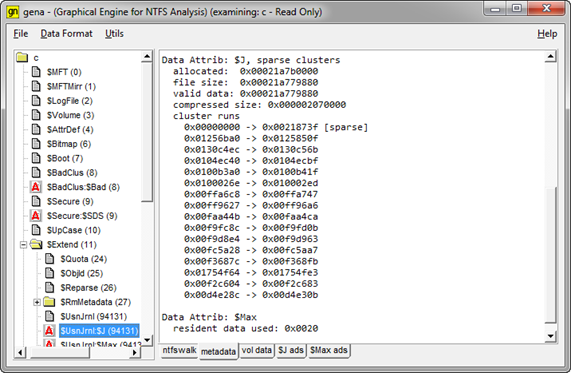Select the root c tree entry
This screenshot has width=571, height=373.
coord(36,58)
